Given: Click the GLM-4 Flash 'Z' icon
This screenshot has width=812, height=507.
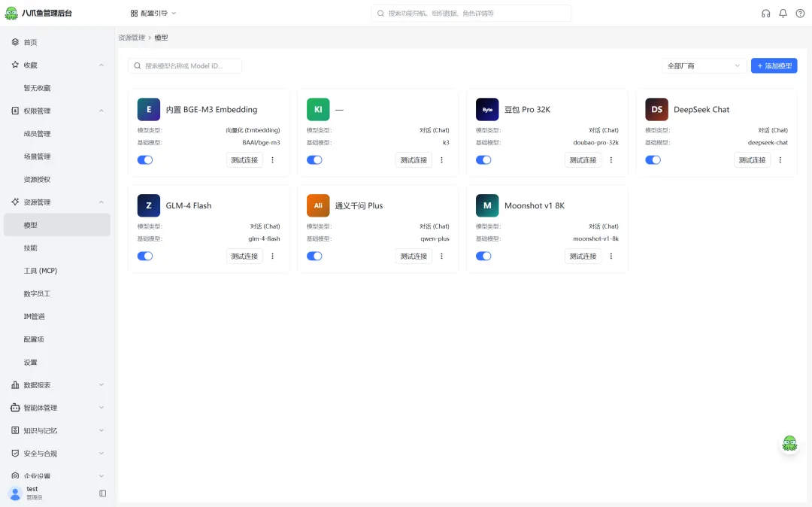Looking at the screenshot, I should [149, 205].
